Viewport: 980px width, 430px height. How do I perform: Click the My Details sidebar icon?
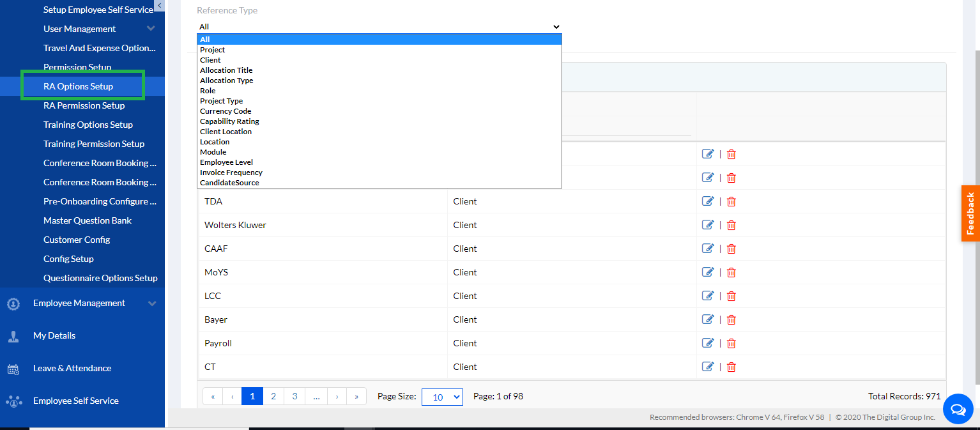pos(13,336)
